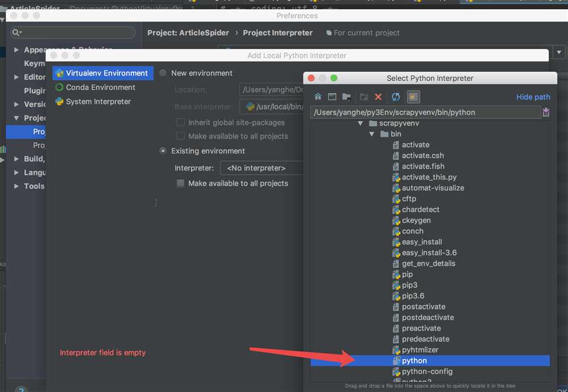Viewport: 568px width, 392px height.
Task: Select the New environment radio button
Action: tap(163, 73)
